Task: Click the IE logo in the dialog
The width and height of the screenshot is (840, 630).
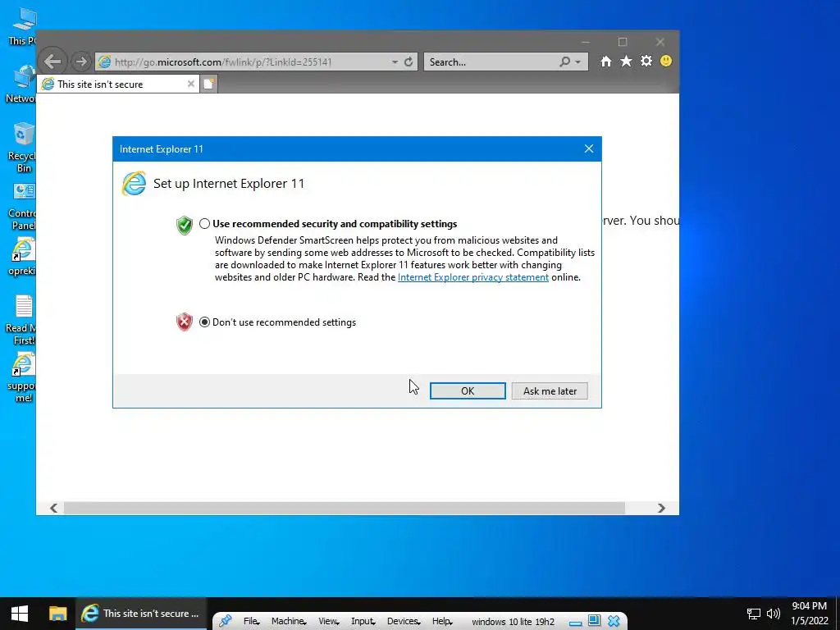Action: 134,184
